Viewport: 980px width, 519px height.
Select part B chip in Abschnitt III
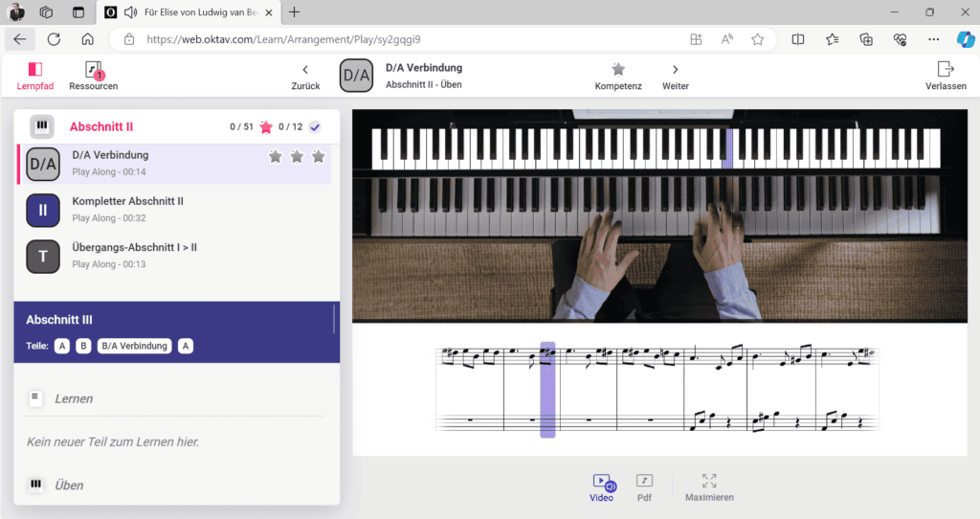click(83, 346)
